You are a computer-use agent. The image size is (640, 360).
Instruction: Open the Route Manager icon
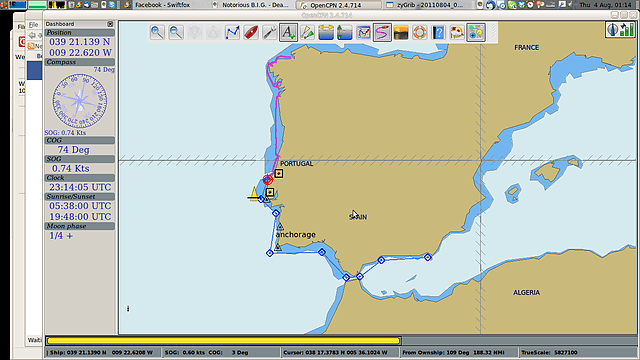[x=363, y=32]
